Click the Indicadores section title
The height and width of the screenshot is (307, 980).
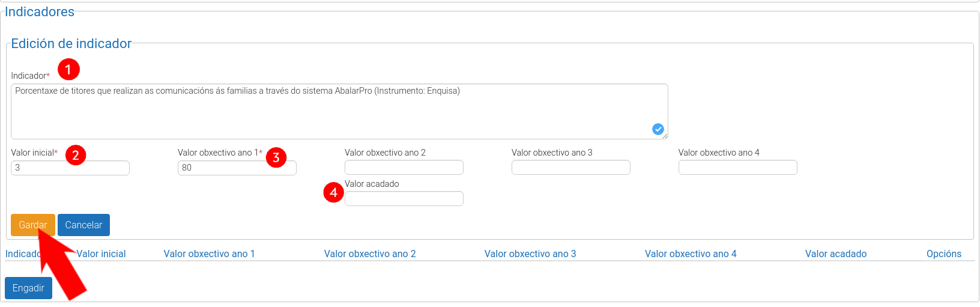pyautogui.click(x=40, y=11)
